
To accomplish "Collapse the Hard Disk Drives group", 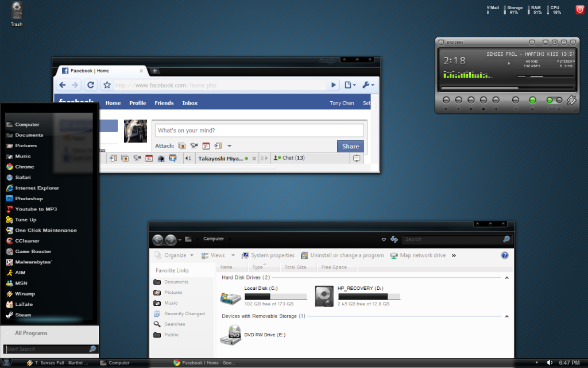I will [506, 278].
